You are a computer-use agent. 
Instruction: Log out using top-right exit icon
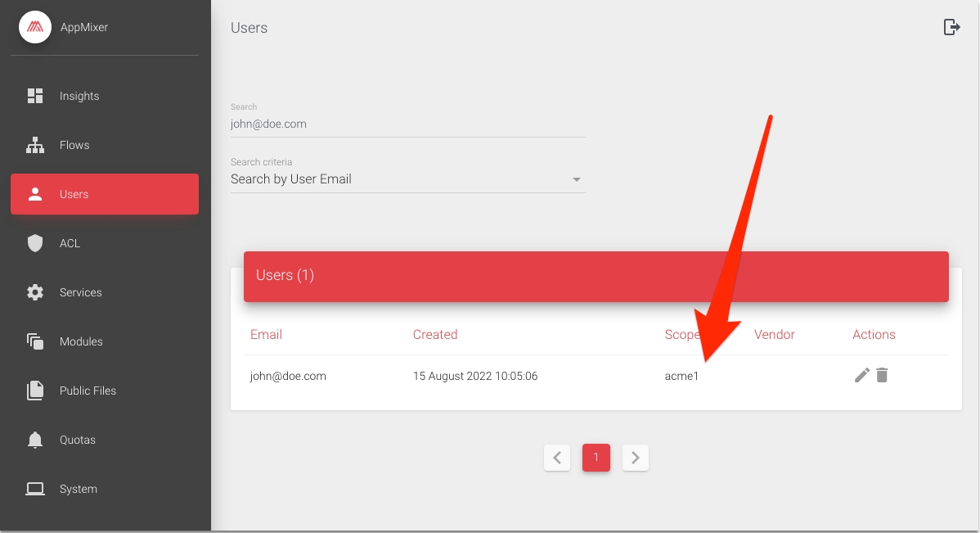point(951,27)
